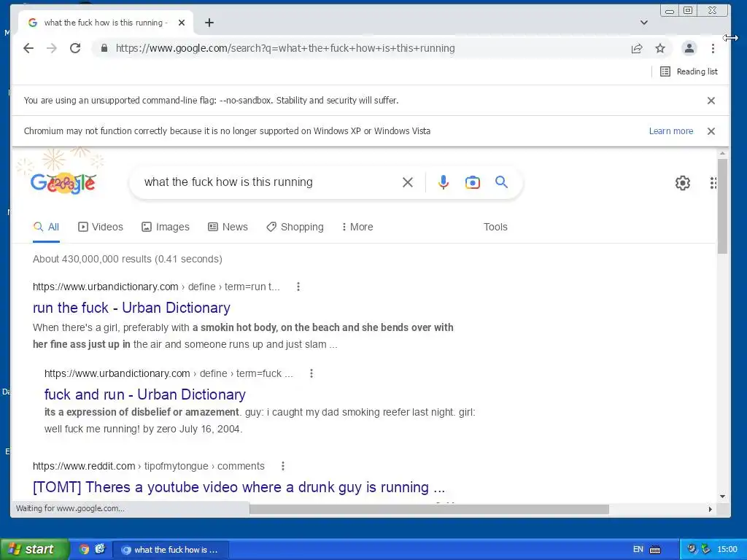Launch Chrome from quick launch bar
The image size is (747, 560).
(84, 549)
